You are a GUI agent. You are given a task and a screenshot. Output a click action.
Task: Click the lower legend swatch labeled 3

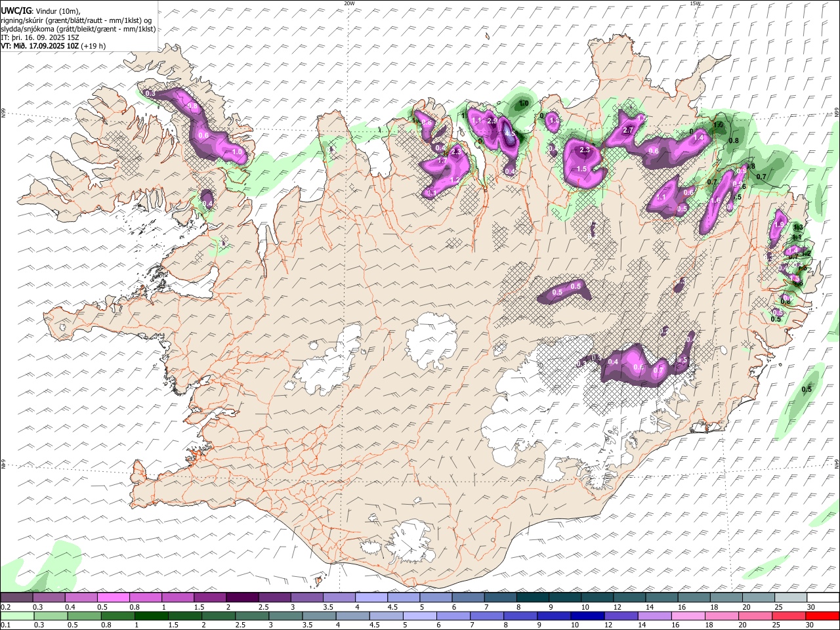[x=285, y=616]
